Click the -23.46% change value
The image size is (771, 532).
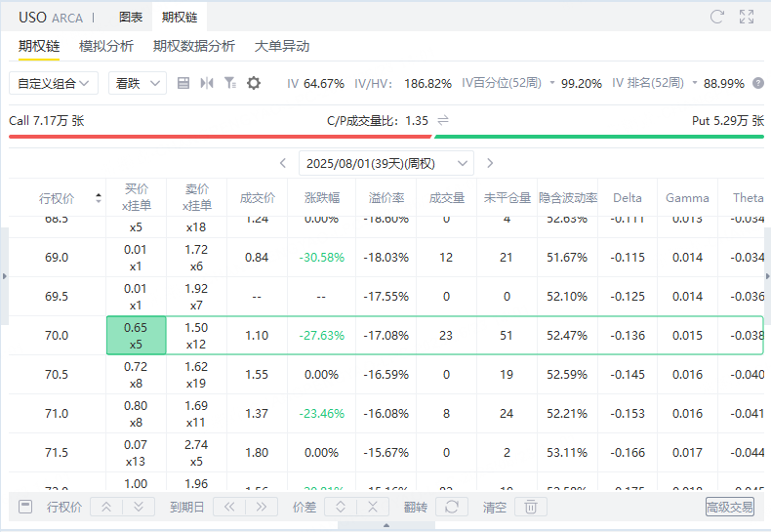322,414
